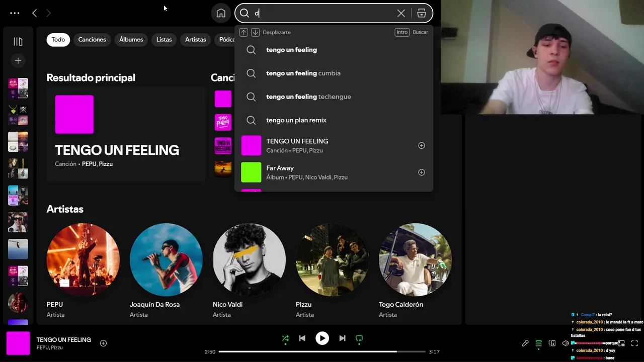Open the PEPU artist photo
Screen dimensions: 644x362
pos(83,260)
